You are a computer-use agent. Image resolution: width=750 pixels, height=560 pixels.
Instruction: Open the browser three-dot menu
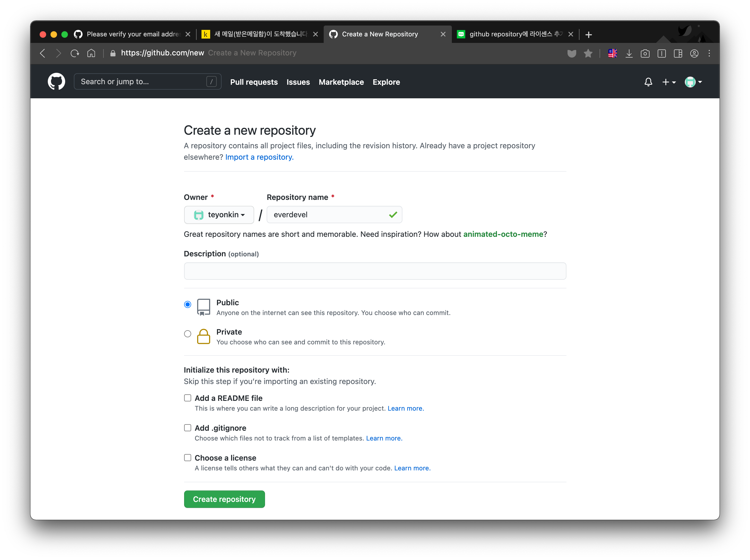709,53
